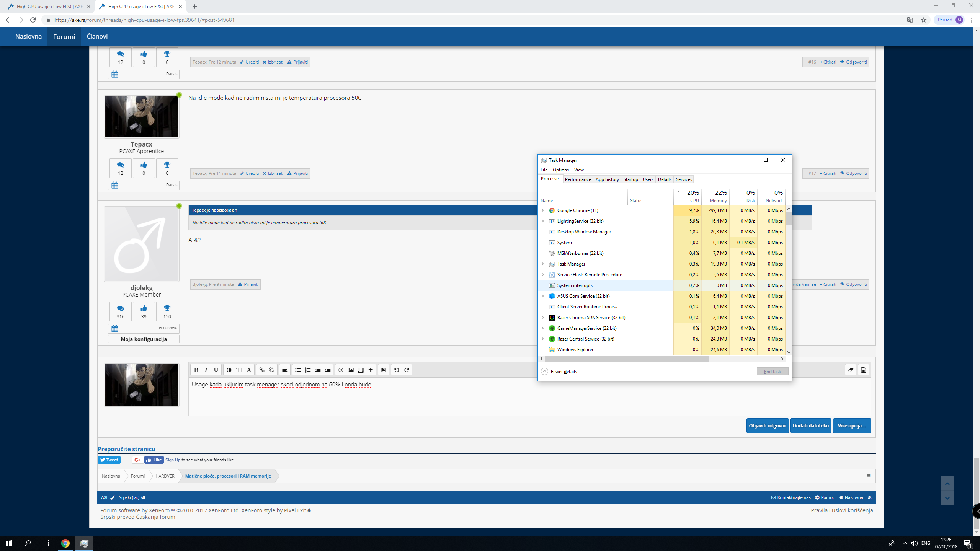
Task: Open Moja konfiguracija for djolekg
Action: [x=144, y=339]
